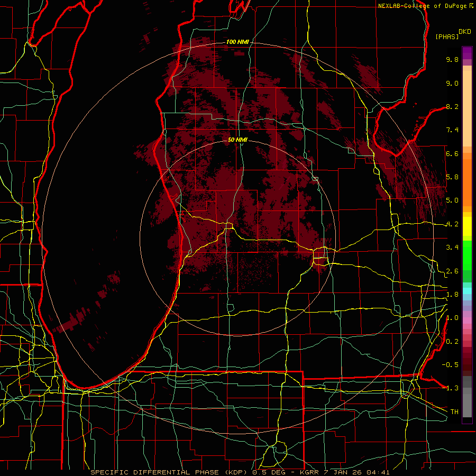Click the 1.8 legend value

pos(452,295)
